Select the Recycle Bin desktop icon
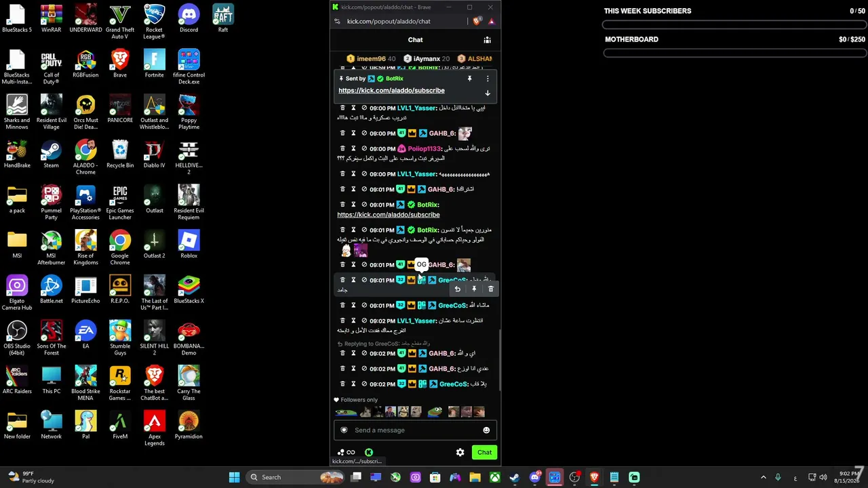The height and width of the screenshot is (488, 868). tap(120, 154)
